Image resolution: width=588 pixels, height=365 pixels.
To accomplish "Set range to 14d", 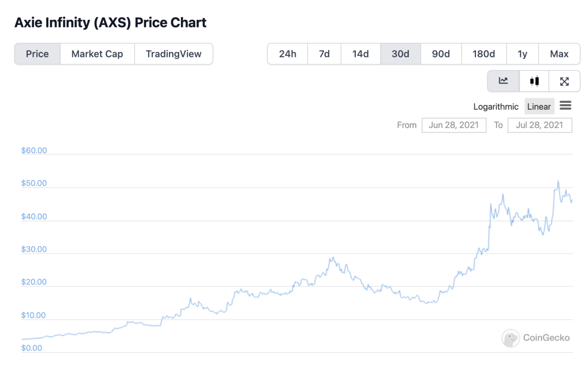I will 361,54.
